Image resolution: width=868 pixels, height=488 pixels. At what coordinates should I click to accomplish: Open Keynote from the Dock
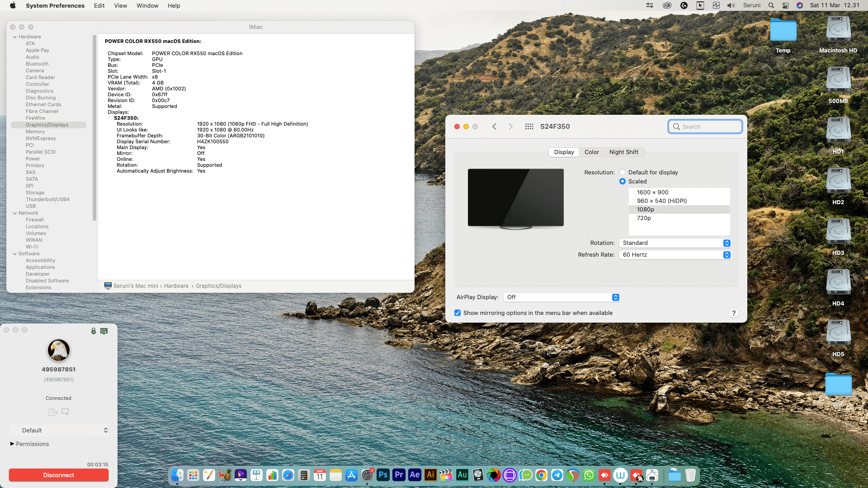256,475
